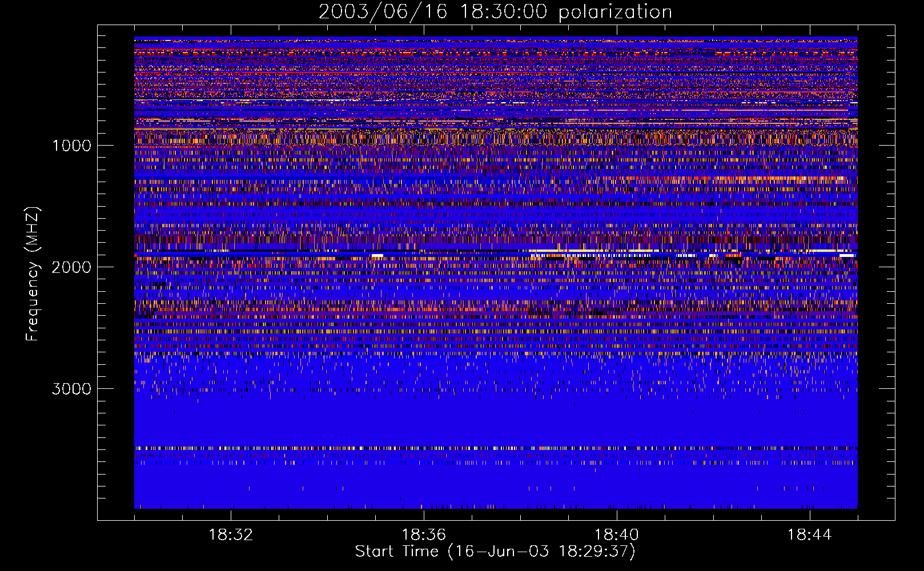
Task: Click the 18:32 time tick label
Action: (231, 535)
